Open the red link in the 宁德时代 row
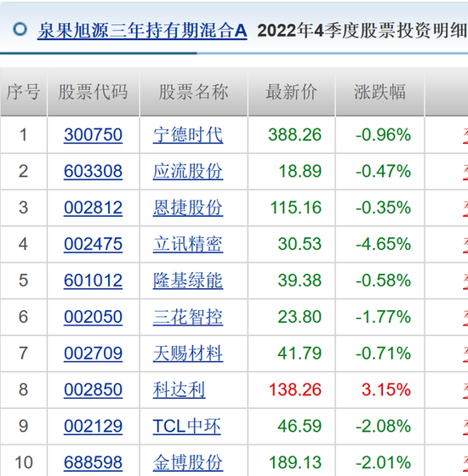This screenshot has height=476, width=468. (x=465, y=135)
